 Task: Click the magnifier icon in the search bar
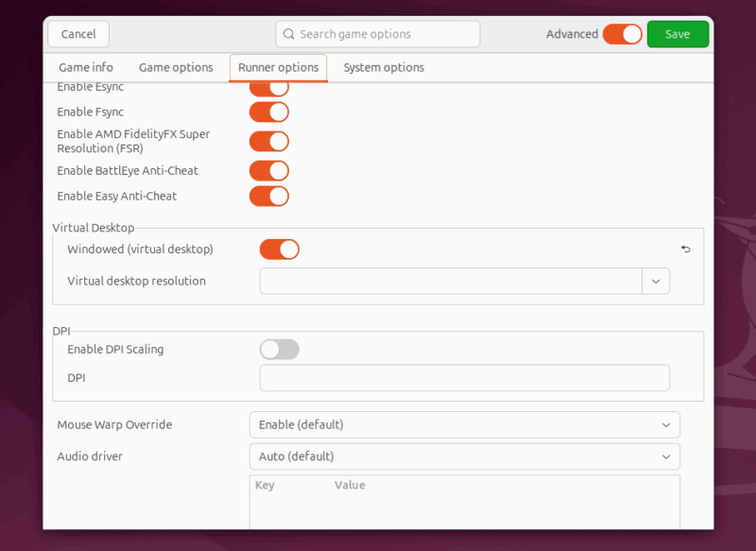click(x=289, y=34)
